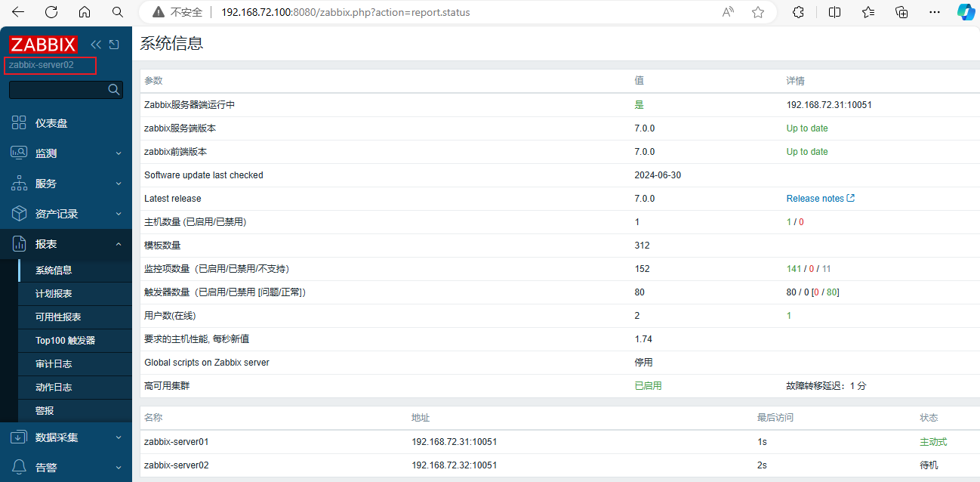The height and width of the screenshot is (482, 980).
Task: Click the sidebar search magnifier icon
Action: (x=113, y=89)
